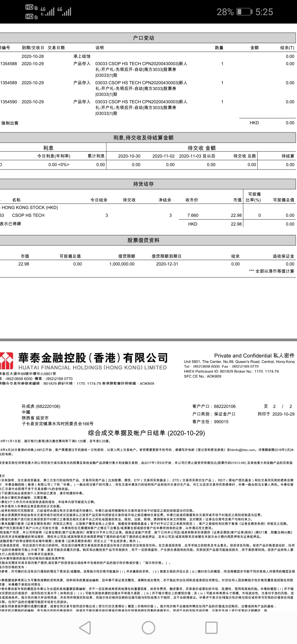
Task: Select the 承上结馀 entry
Action: [82, 56]
